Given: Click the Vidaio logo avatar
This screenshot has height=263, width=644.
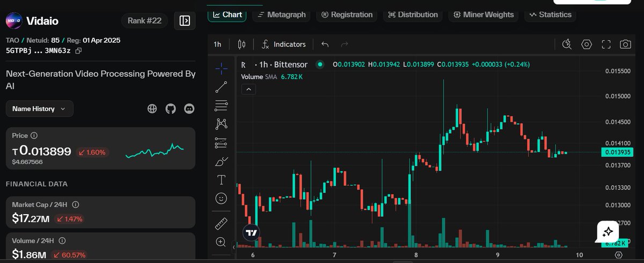Looking at the screenshot, I should 14,21.
